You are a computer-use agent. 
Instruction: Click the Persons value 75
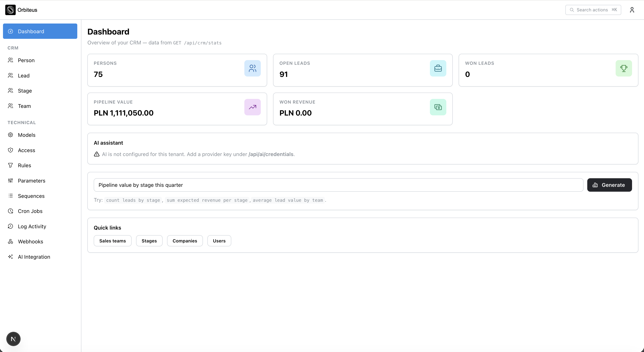[x=98, y=74]
